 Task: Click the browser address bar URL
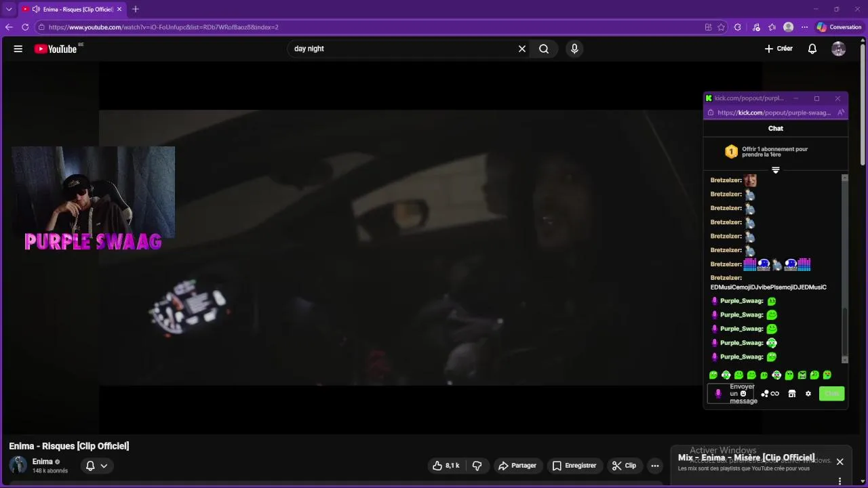click(x=163, y=27)
